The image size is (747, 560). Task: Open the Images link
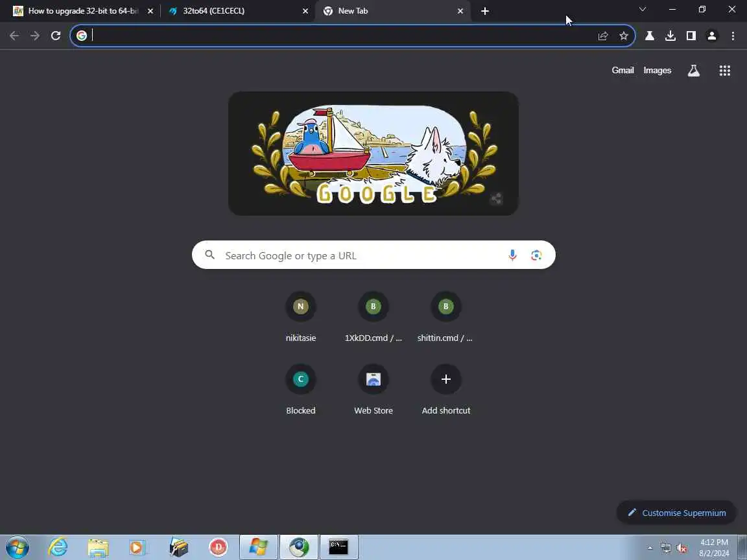[657, 71]
